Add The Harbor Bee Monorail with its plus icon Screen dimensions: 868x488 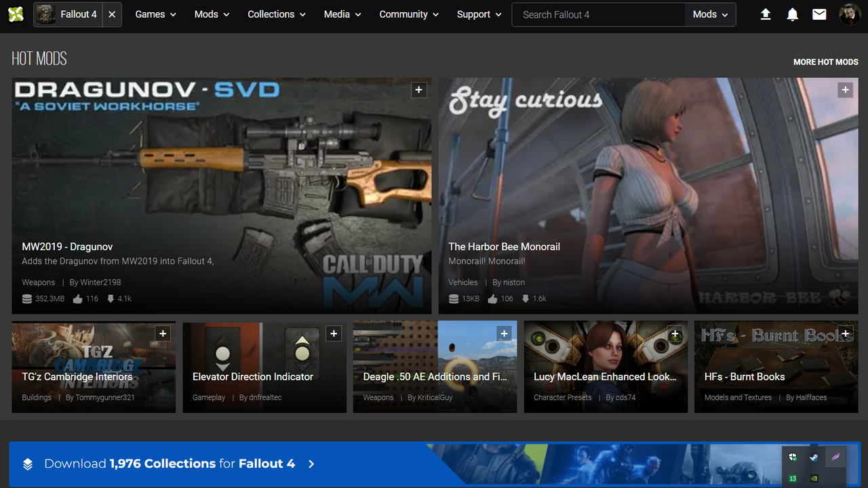pyautogui.click(x=845, y=90)
